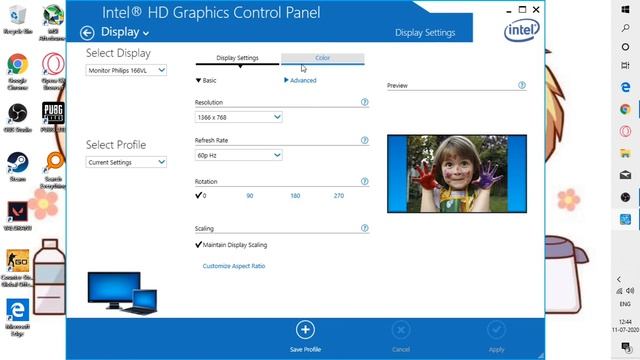
Task: Open the Windows Start button
Action: [x=625, y=9]
